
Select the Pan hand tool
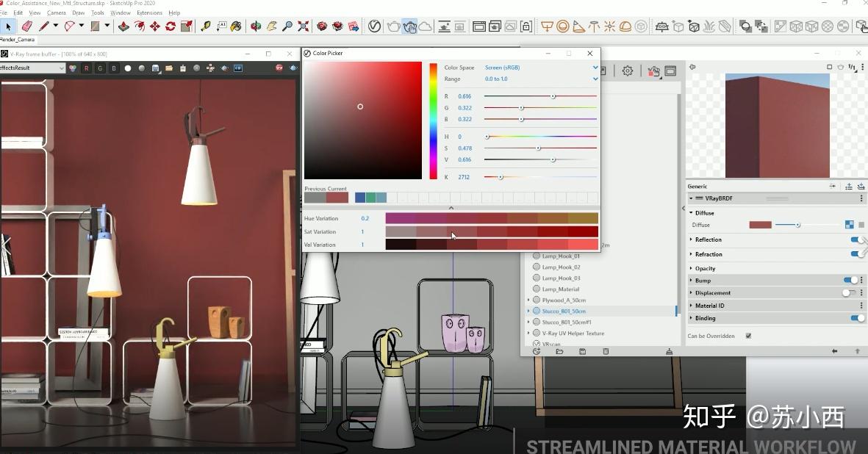point(271,26)
